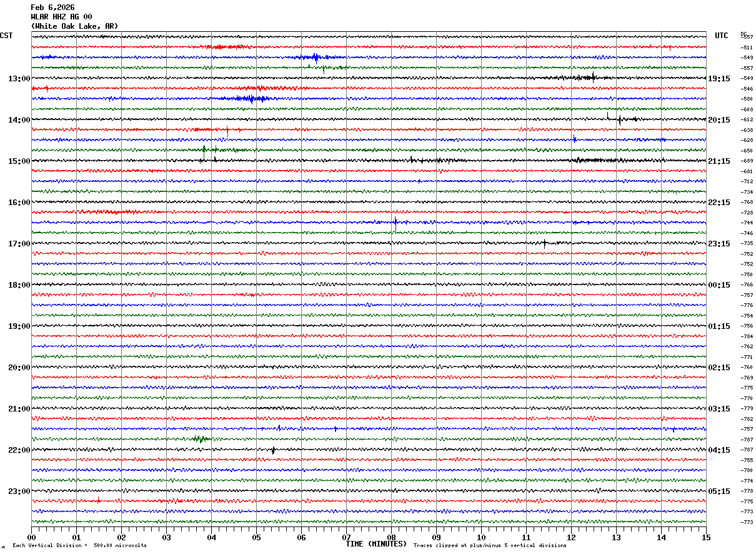Select the 21:00 CST row label

coord(19,409)
